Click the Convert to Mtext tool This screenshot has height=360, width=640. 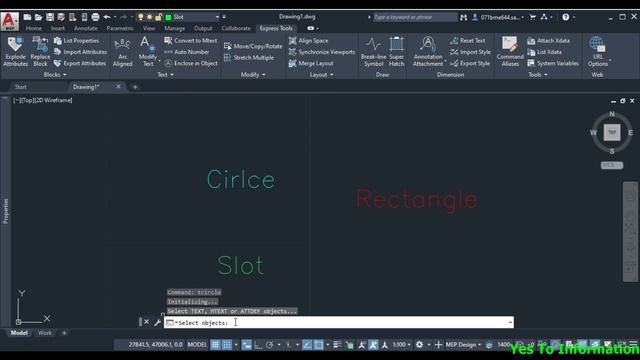(x=191, y=40)
